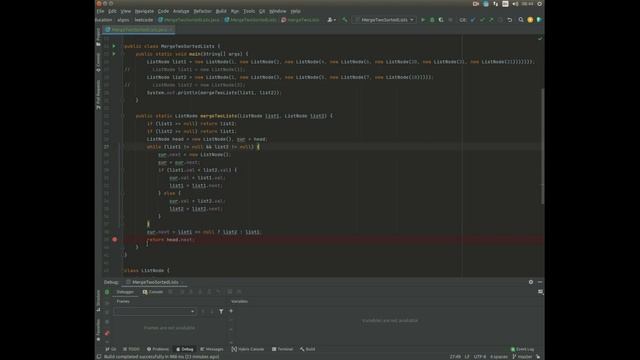Open Debug panel settings gear
This screenshot has width=640, height=360.
(531, 282)
